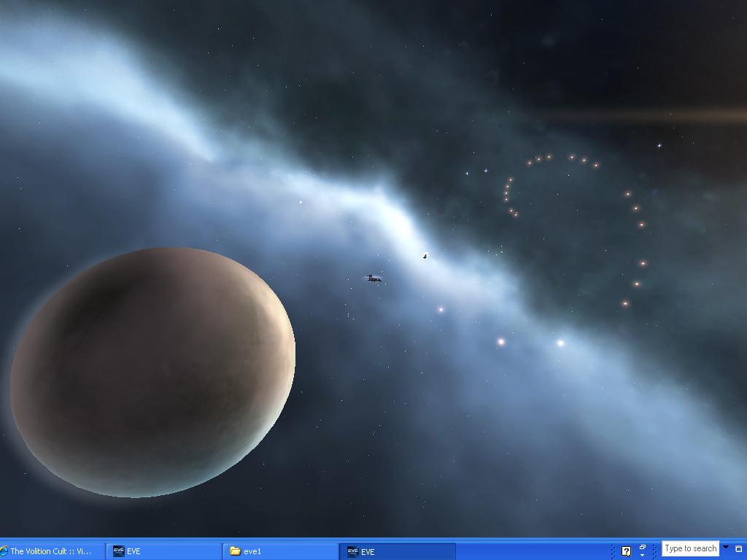Open the eve1 folder taskbar button
Viewport: 747px width, 560px height.
(280, 551)
